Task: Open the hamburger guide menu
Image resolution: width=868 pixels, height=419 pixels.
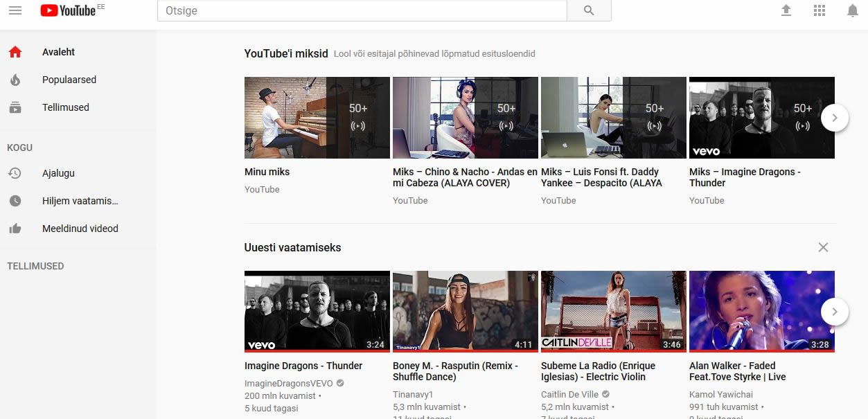Action: 15,10
